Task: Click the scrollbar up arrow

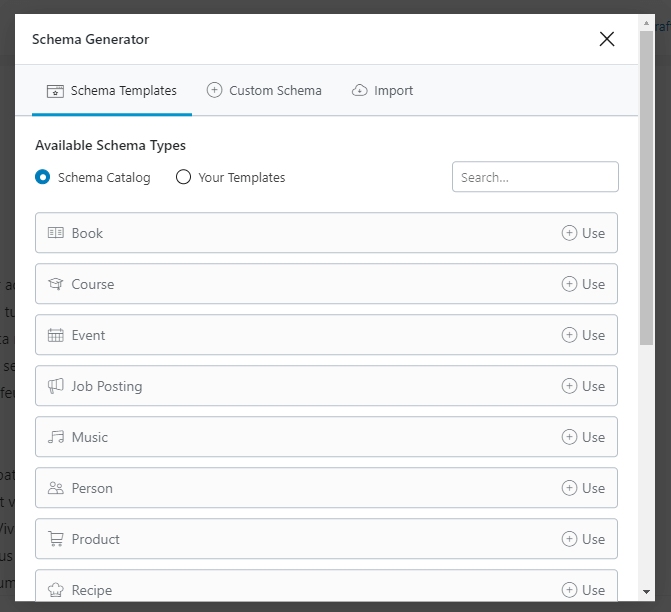Action: (x=646, y=23)
